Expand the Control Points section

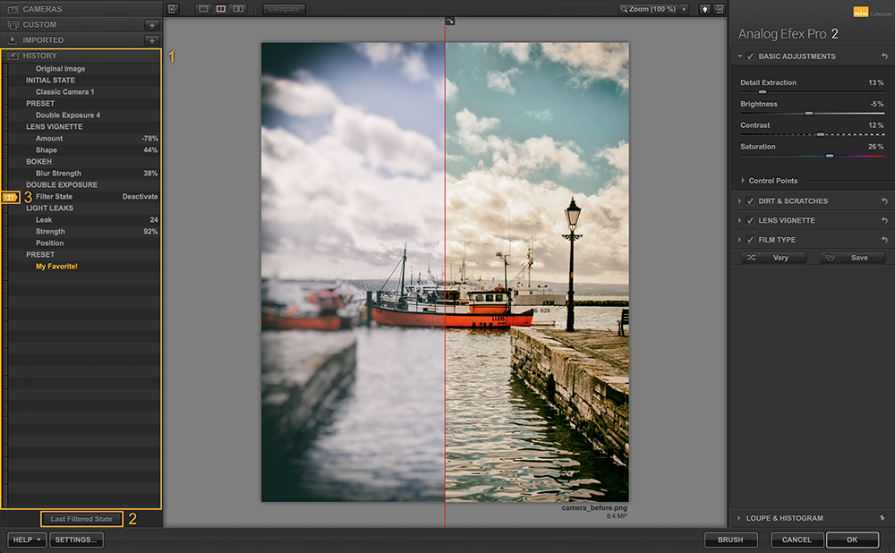pos(773,181)
